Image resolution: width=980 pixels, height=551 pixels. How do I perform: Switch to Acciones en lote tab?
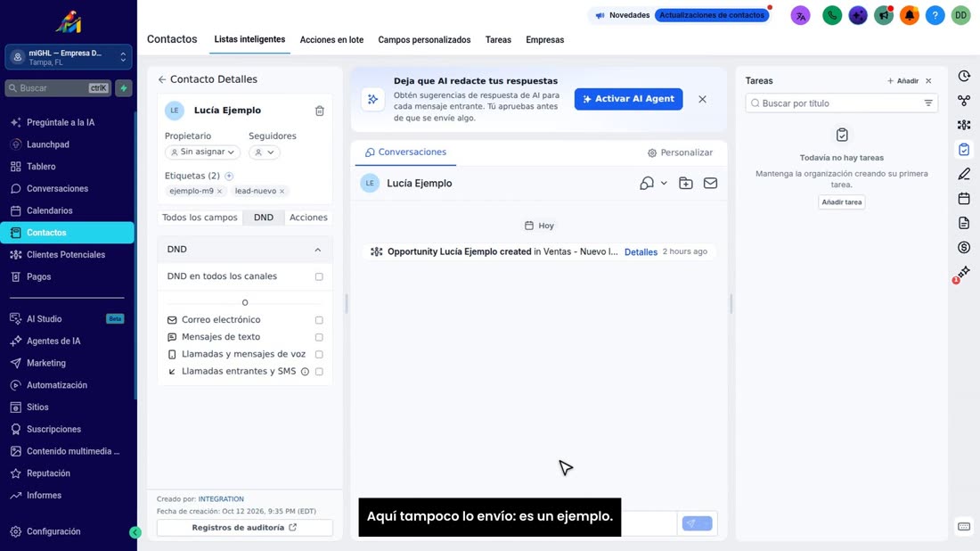click(x=331, y=40)
